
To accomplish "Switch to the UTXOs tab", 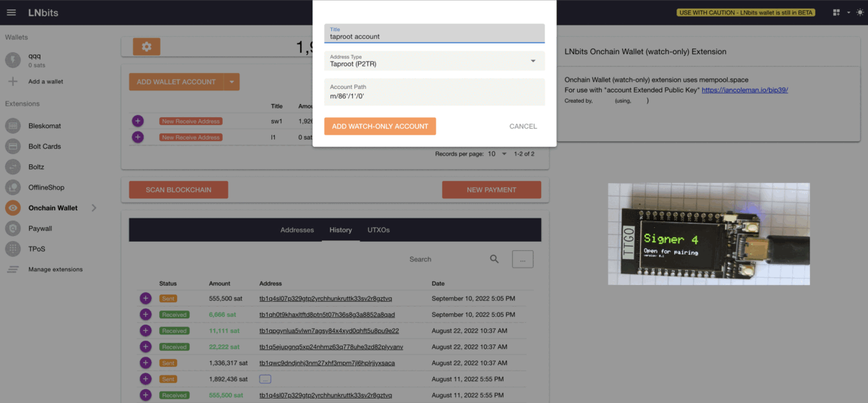I will click(378, 230).
